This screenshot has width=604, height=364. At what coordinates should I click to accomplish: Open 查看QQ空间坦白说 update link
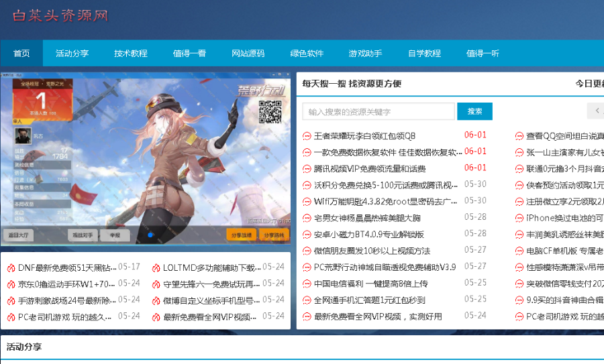pos(565,136)
